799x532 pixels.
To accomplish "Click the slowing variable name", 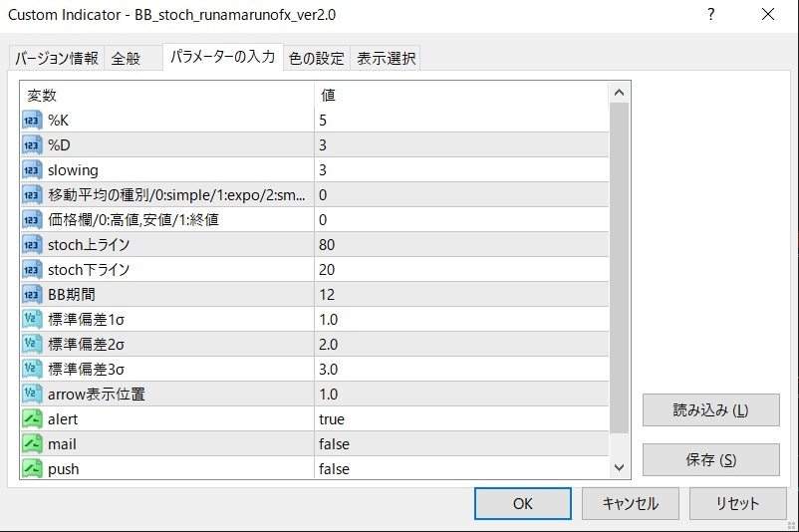I will (73, 170).
